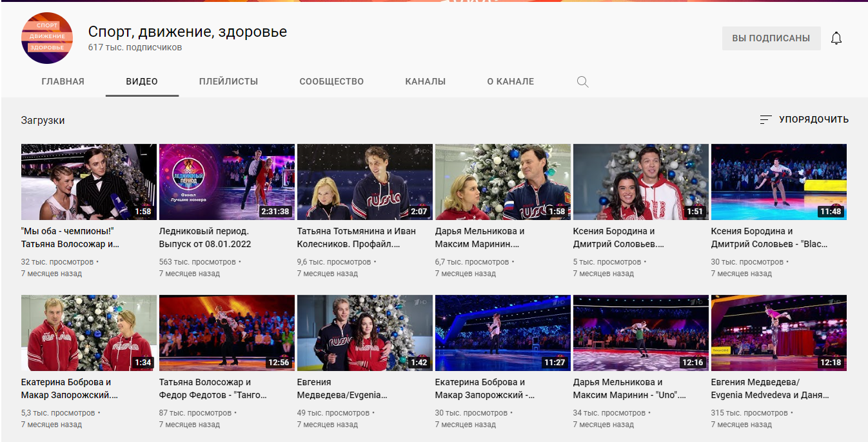Screen dimensions: 868x442
Task: Click the channel avatar logo
Action: 47,38
